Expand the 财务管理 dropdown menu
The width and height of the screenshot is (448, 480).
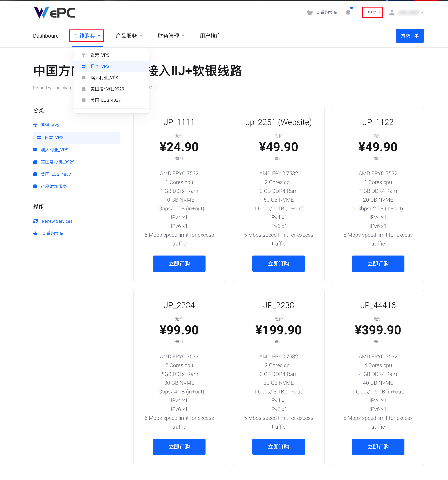pyautogui.click(x=171, y=36)
